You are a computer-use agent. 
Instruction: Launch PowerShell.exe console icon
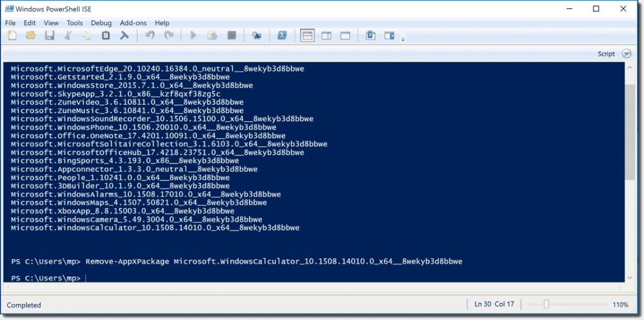[282, 36]
